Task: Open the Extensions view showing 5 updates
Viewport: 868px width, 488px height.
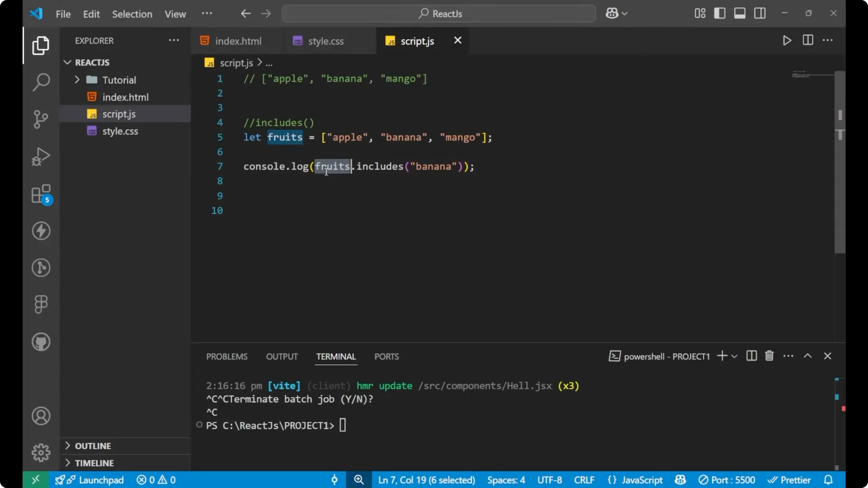Action: coord(41,194)
